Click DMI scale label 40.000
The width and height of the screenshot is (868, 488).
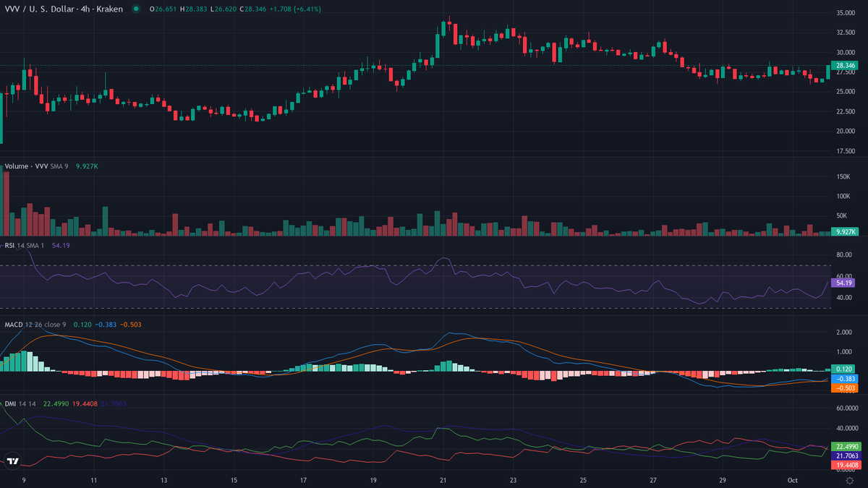tap(847, 429)
